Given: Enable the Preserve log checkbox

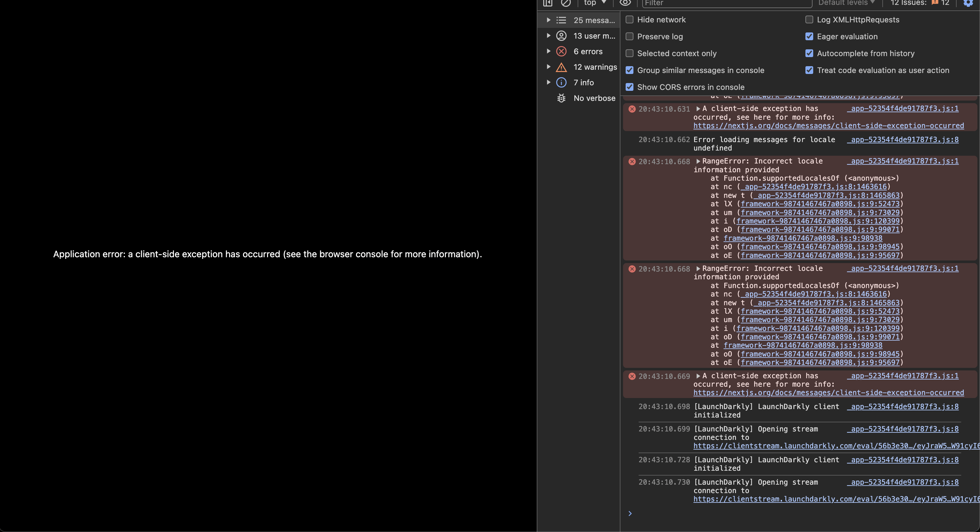Looking at the screenshot, I should coord(630,37).
